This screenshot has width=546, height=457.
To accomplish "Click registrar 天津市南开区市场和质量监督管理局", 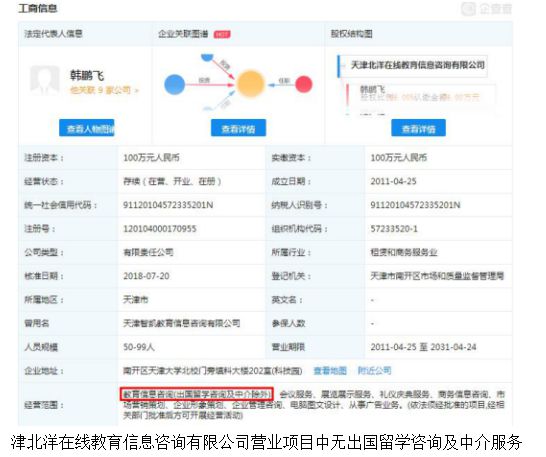I will click(x=437, y=276).
